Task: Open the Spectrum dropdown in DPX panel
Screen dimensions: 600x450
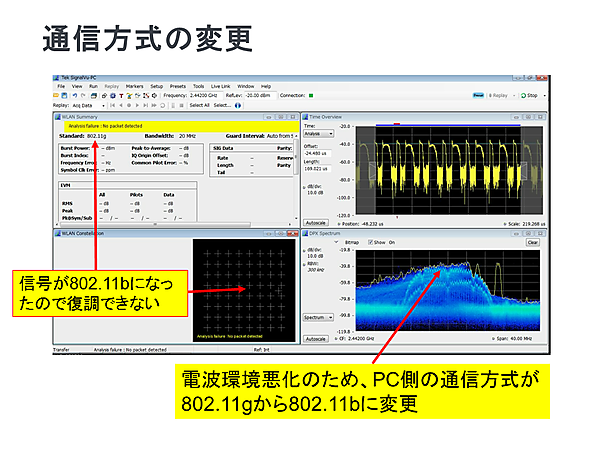Action: [x=318, y=318]
